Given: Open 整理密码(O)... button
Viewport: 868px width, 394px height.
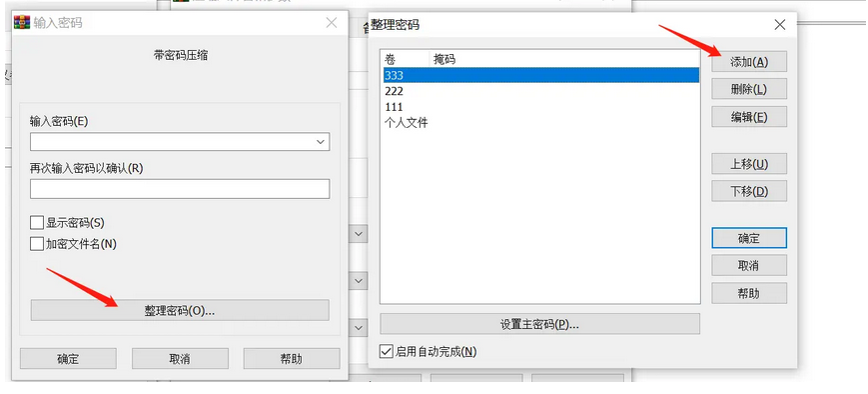Looking at the screenshot, I should point(180,310).
